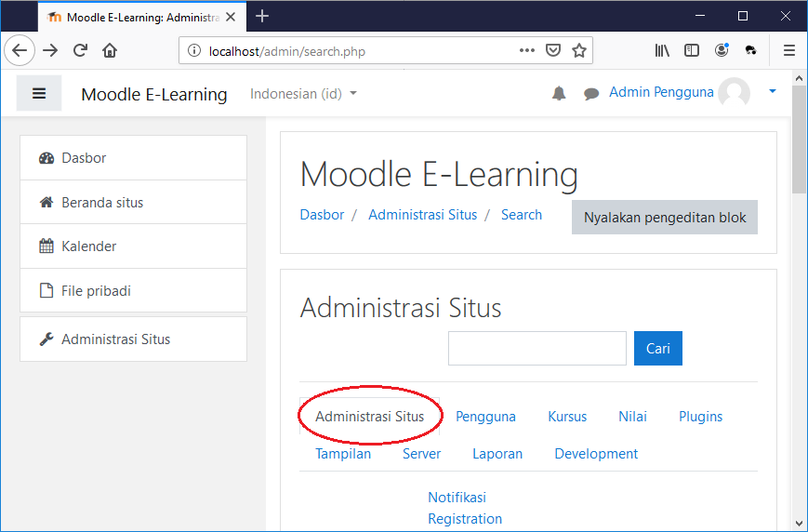Click the address bar URL localhost/admin/search.php

click(x=287, y=51)
